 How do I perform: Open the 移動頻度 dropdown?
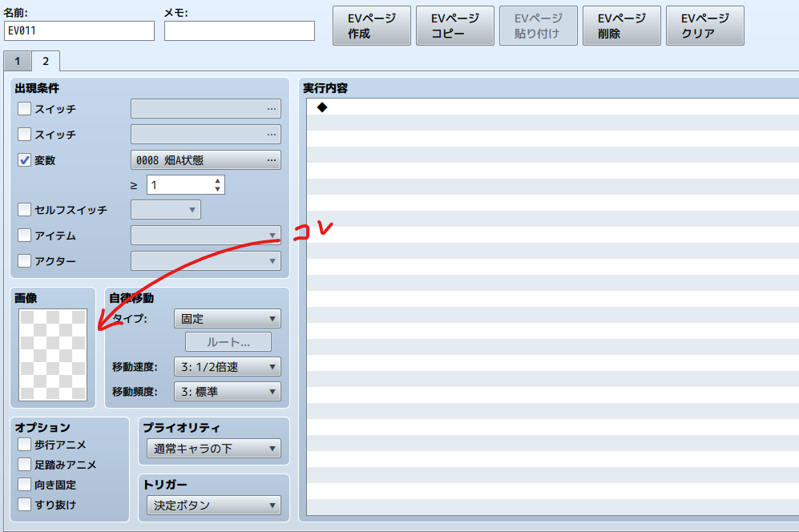click(x=228, y=392)
